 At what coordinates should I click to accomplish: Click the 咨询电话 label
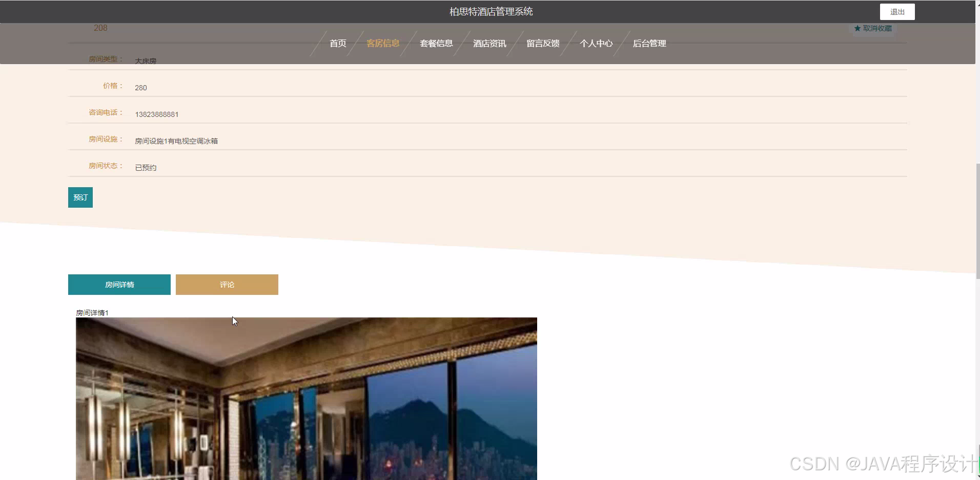106,112
